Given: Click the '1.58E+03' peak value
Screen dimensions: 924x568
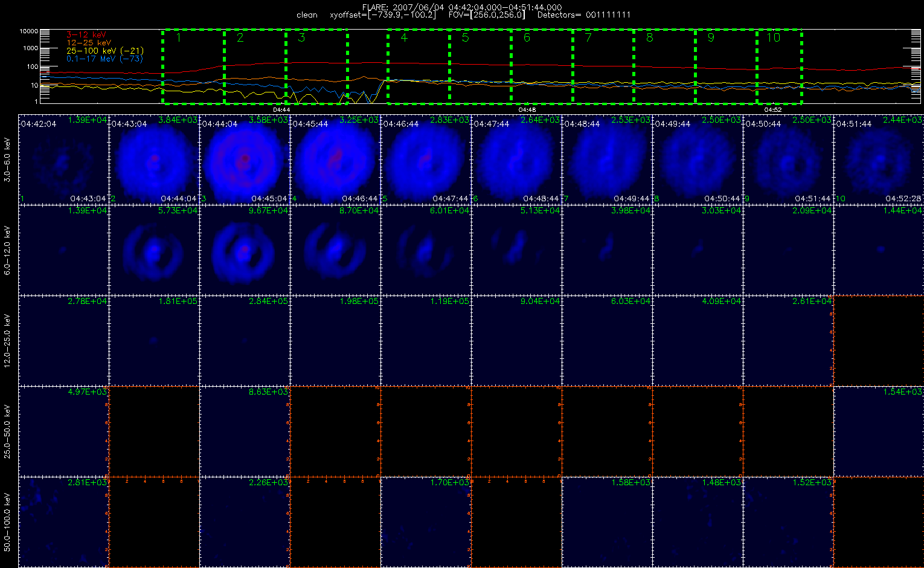Looking at the screenshot, I should [x=631, y=483].
